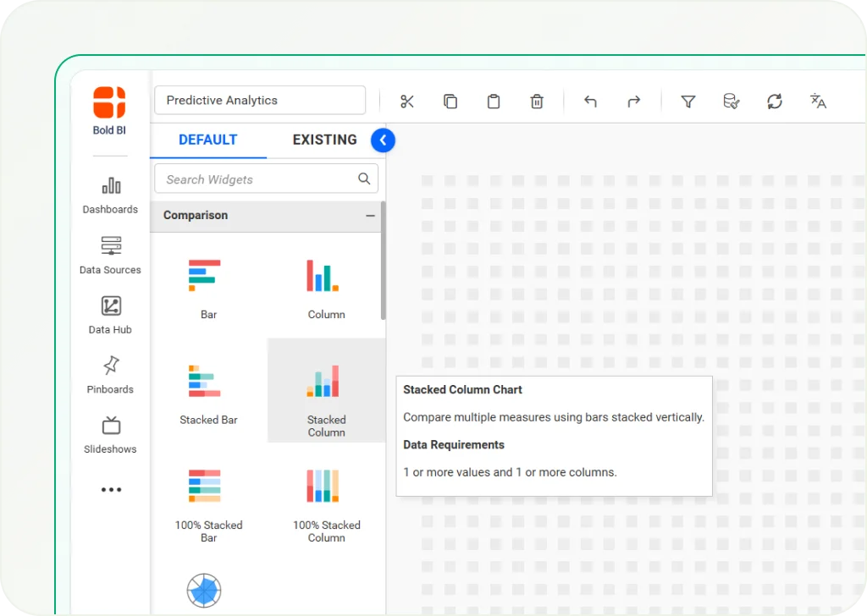Click the widget list scrollbar
This screenshot has width=867, height=616.
tap(384, 262)
